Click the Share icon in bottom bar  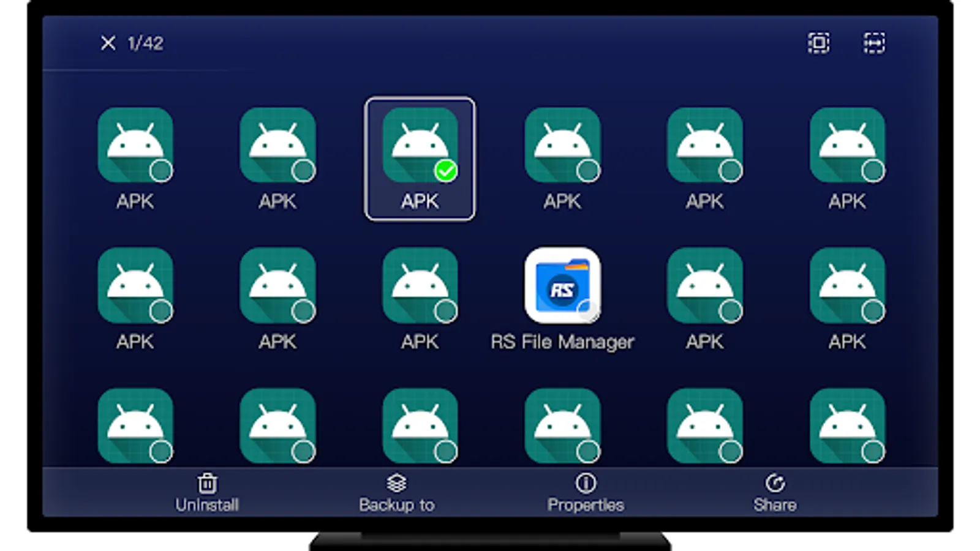(776, 484)
